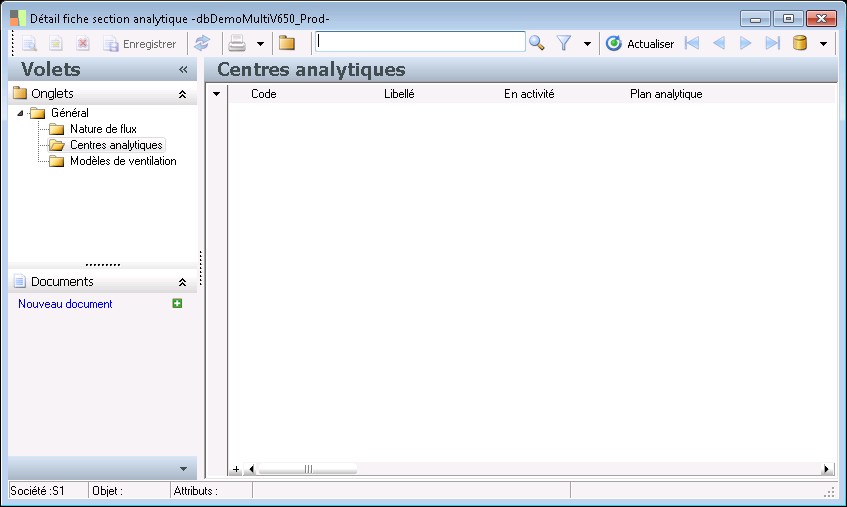Click the dotted splitter grip above Documents
847x507 pixels.
(103, 265)
